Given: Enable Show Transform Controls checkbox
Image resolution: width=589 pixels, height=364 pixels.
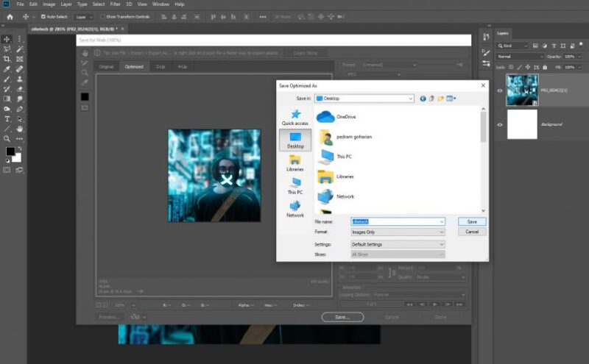Looking at the screenshot, I should point(102,16).
